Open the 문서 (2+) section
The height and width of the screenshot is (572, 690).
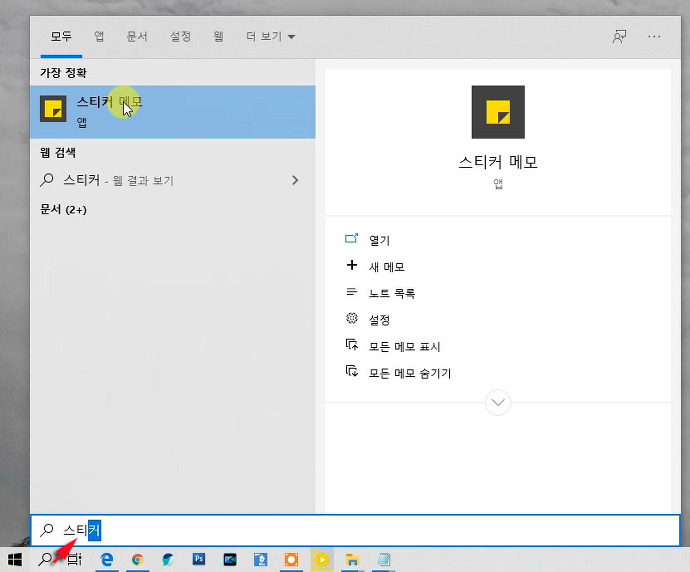[63, 209]
